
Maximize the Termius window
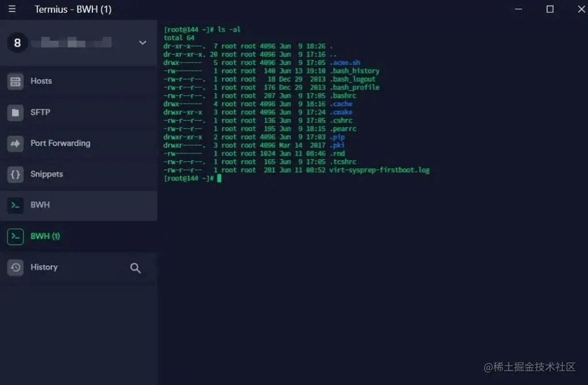coord(550,9)
